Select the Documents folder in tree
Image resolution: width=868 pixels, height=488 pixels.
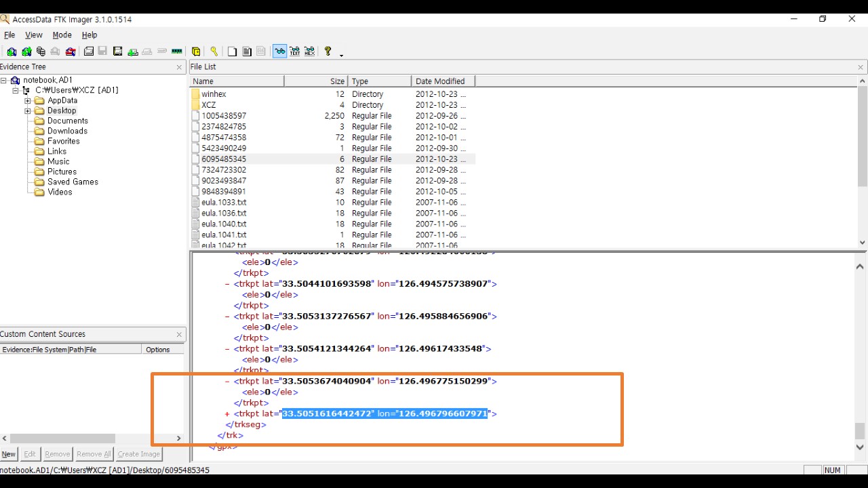(x=67, y=121)
